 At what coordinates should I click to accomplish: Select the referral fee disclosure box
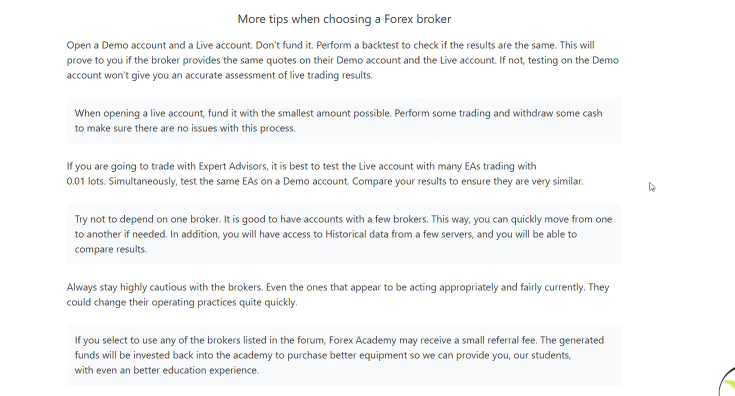point(344,355)
